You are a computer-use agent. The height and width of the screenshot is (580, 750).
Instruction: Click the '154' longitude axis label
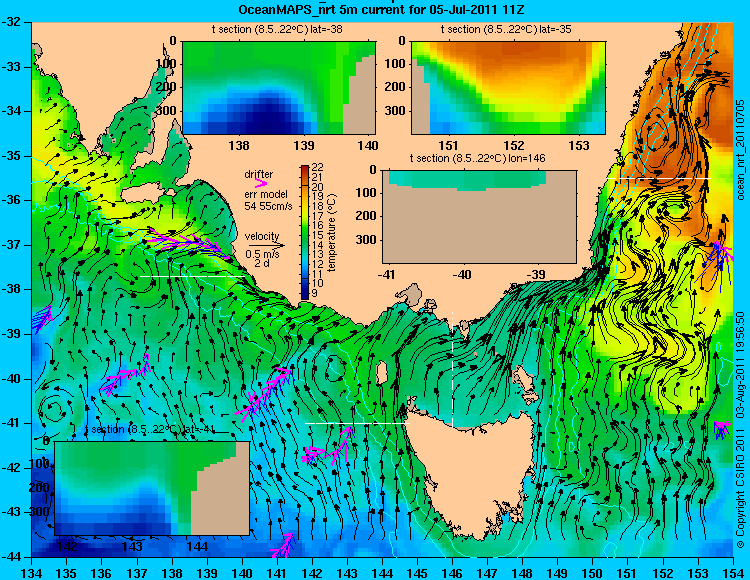point(732,573)
